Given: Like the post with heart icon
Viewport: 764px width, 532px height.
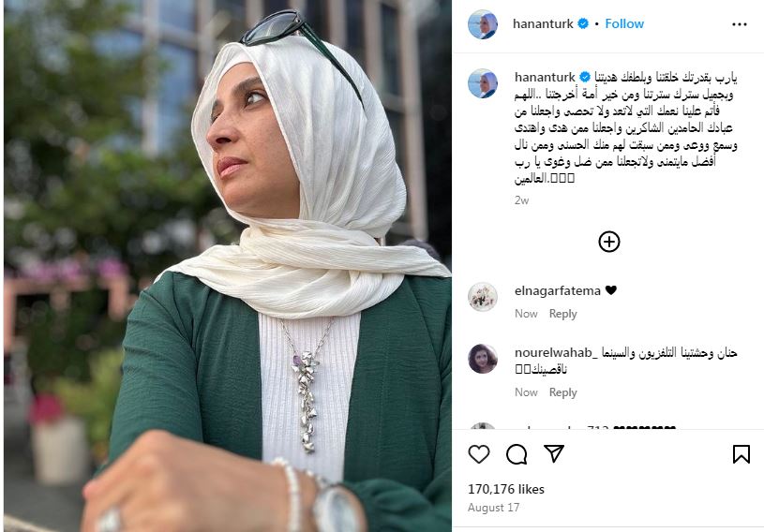Looking at the screenshot, I should tap(478, 453).
